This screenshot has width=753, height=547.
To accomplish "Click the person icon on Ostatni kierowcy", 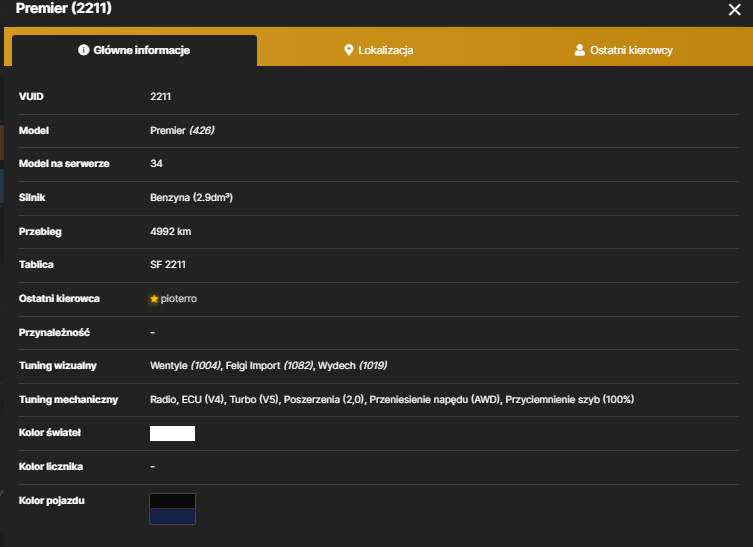I will click(580, 50).
